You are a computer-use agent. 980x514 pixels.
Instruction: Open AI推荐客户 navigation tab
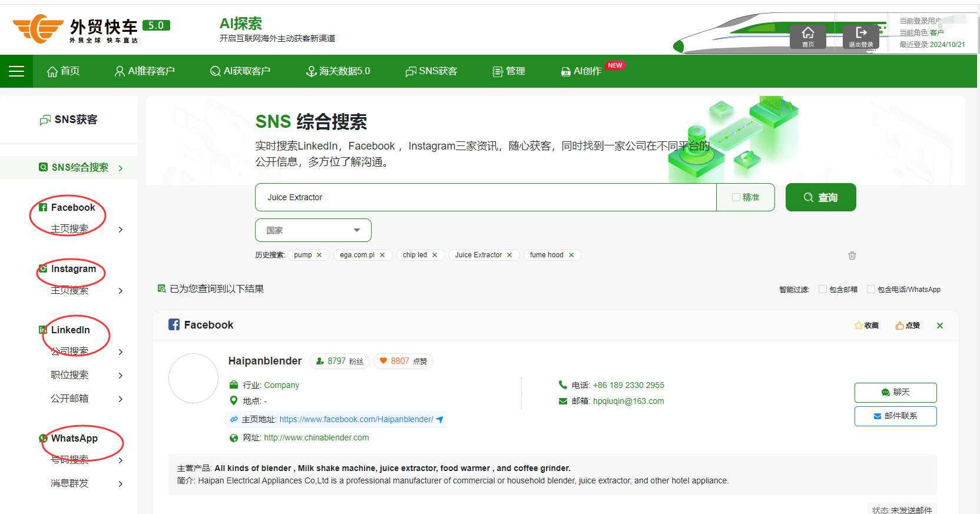point(145,71)
